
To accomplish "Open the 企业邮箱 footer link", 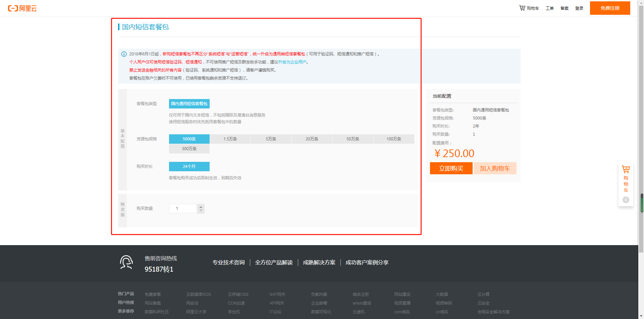I will [x=319, y=303].
